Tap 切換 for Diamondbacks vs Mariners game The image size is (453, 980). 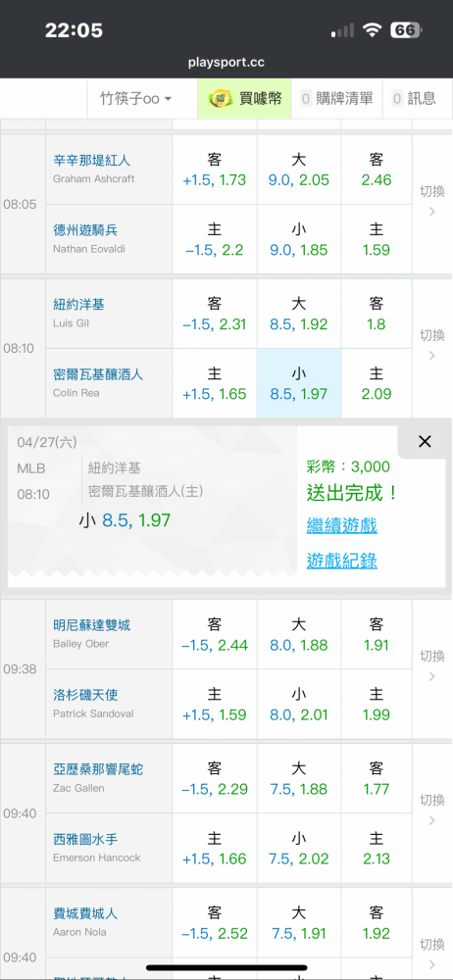(431, 809)
